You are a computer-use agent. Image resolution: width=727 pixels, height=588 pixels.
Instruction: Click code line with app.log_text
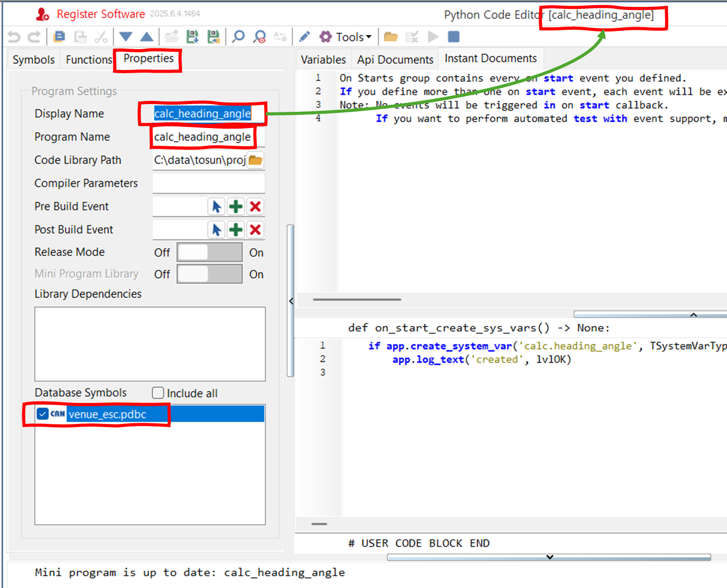coord(482,360)
